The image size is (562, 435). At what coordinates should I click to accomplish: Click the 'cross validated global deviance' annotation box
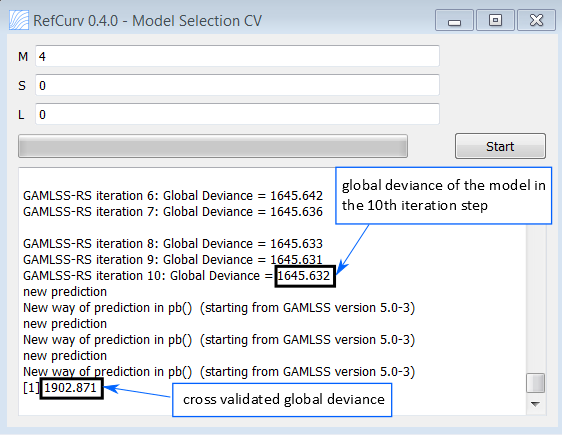(282, 400)
